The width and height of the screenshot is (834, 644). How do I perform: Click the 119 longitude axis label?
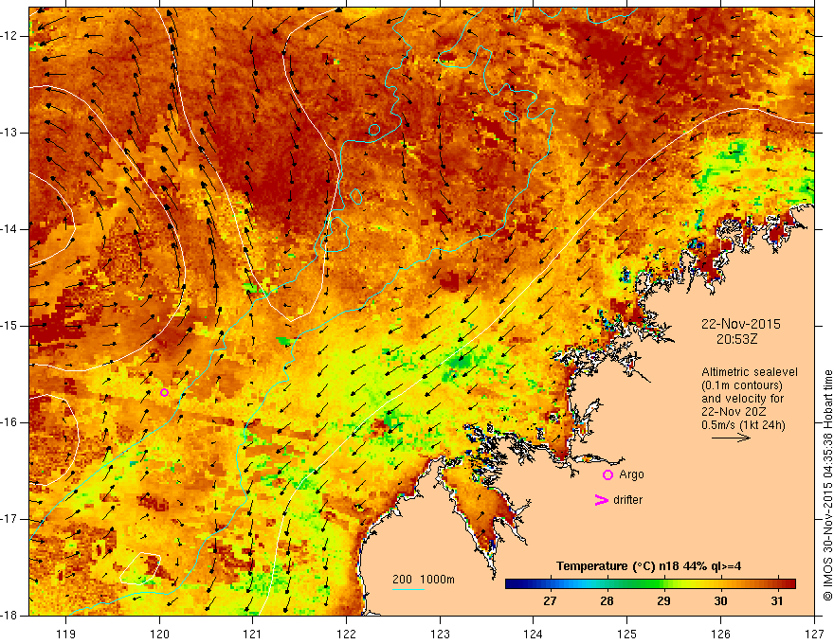[x=66, y=635]
